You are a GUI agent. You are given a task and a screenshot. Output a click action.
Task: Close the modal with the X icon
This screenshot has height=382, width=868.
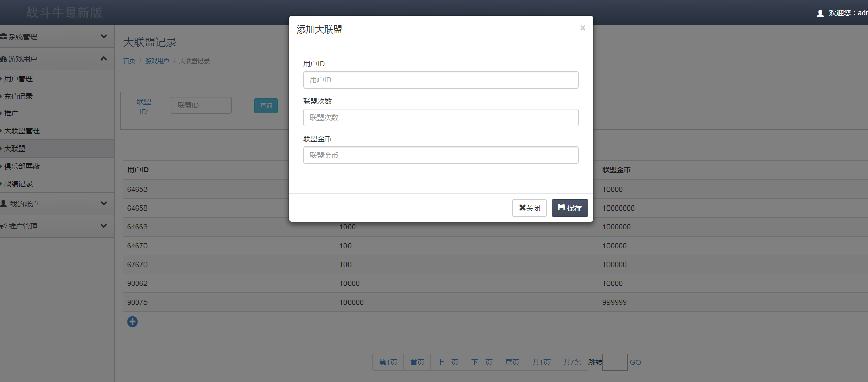click(x=582, y=28)
